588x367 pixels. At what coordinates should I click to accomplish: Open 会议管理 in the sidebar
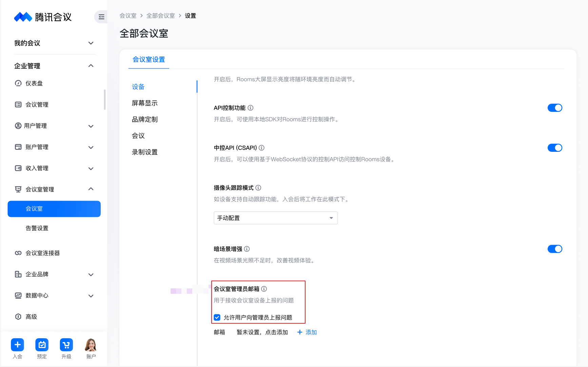click(x=37, y=105)
